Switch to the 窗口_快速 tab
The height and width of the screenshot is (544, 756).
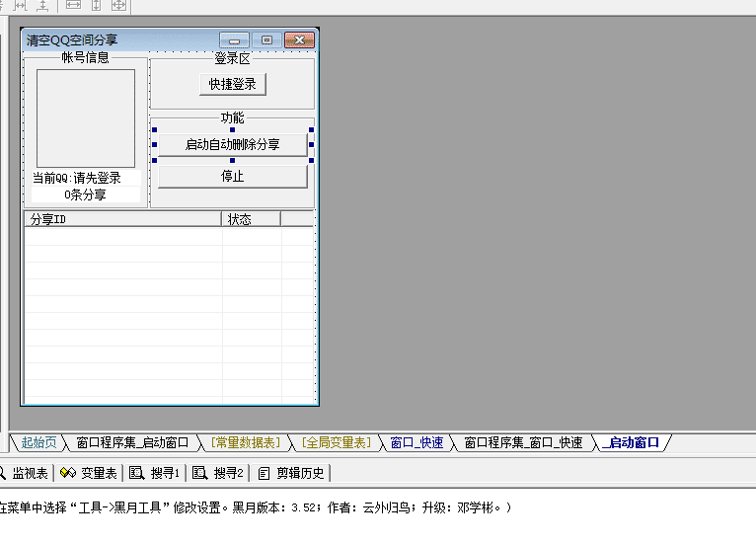point(416,443)
